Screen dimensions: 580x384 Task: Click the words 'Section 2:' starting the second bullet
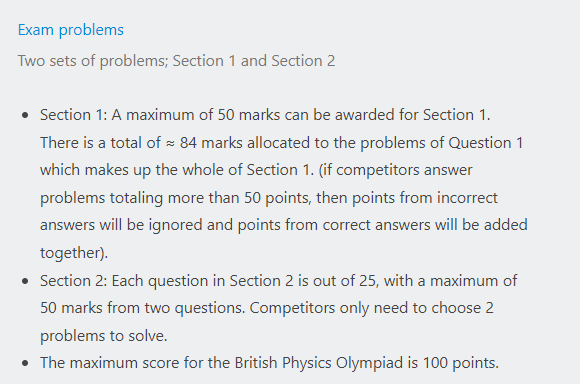(74, 281)
